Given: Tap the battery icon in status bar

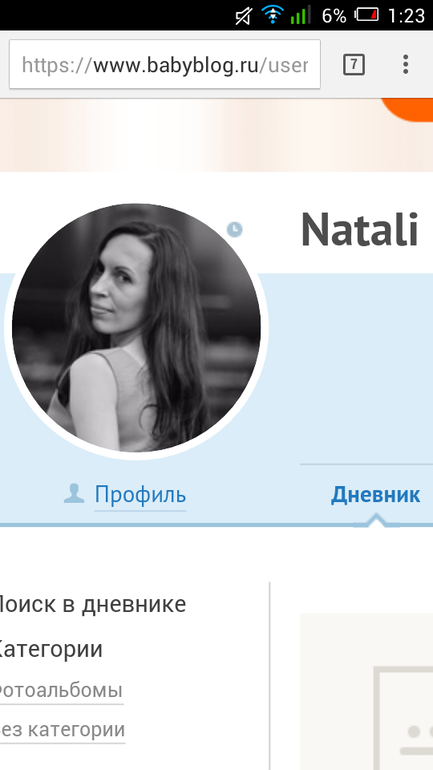Looking at the screenshot, I should point(368,15).
